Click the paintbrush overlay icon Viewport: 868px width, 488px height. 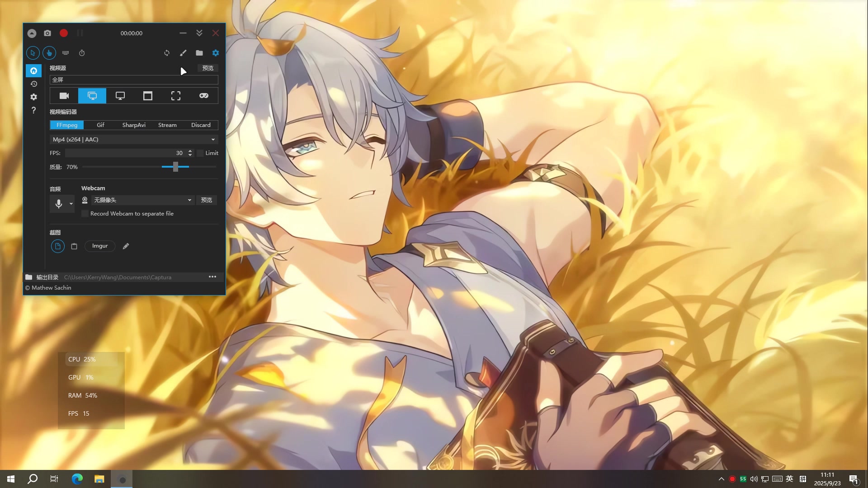point(183,53)
